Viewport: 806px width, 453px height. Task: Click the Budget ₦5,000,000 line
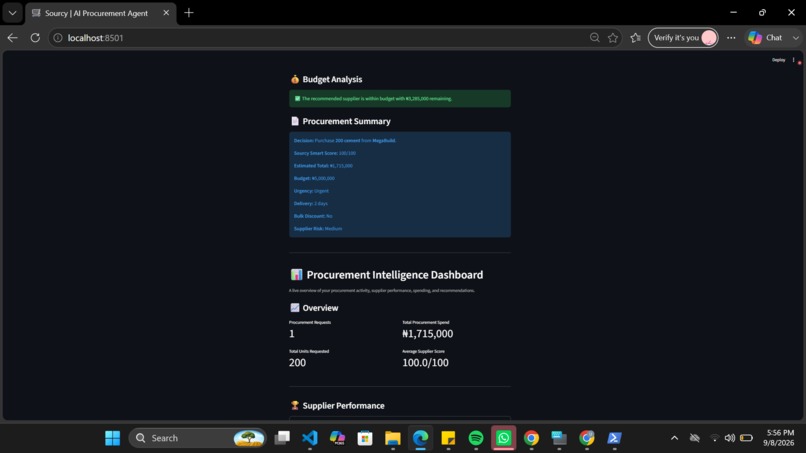click(314, 178)
